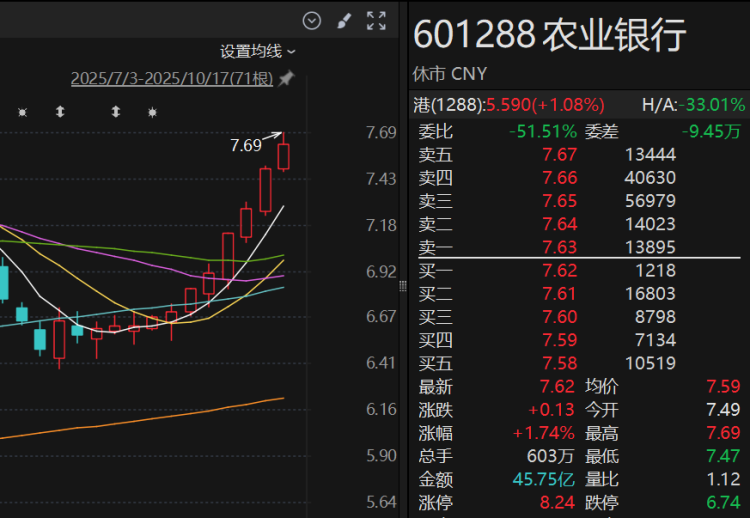Toggle the pin icon beside date range
This screenshot has height=518, width=750.
pyautogui.click(x=286, y=78)
